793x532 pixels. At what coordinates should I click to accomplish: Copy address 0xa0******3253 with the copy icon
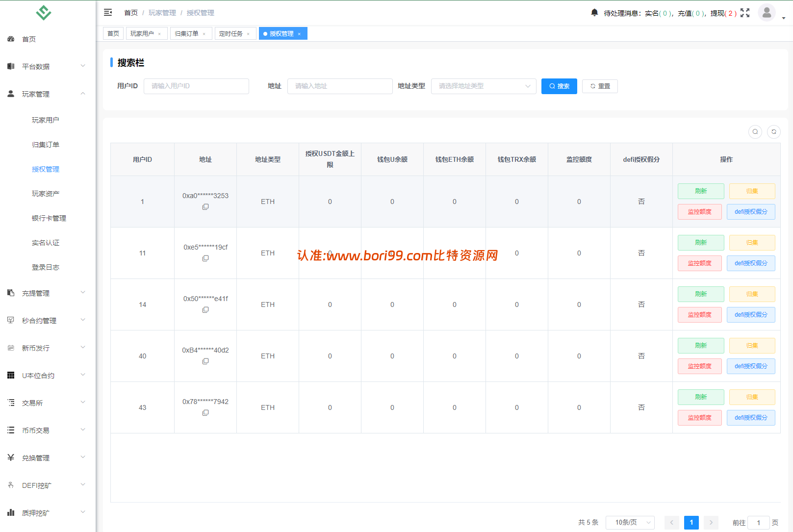pos(205,207)
